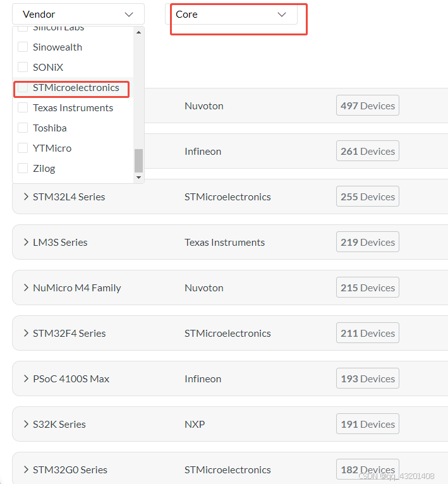Click Infineon in PSoC 4100S Max row

pyautogui.click(x=203, y=378)
